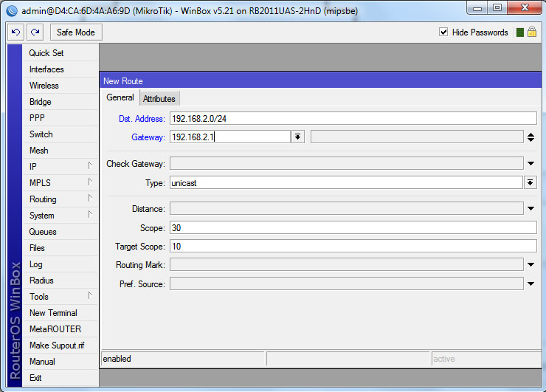
Task: Click the padlock icon in toolbar
Action: 531,32
